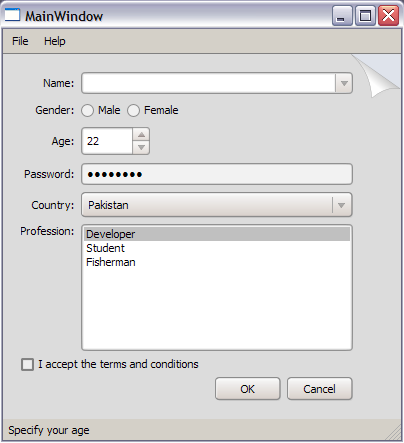This screenshot has height=443, width=404.
Task: Open the File menu
Action: click(x=20, y=41)
